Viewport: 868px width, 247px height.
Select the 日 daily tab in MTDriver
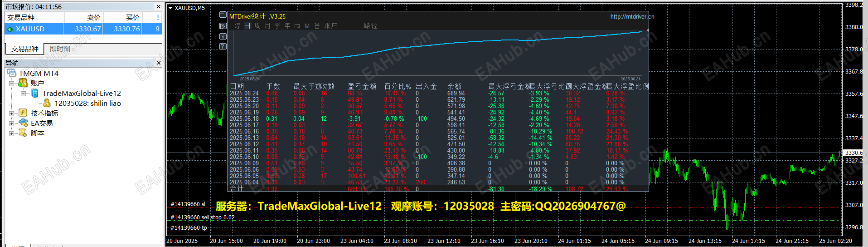pyautogui.click(x=247, y=26)
